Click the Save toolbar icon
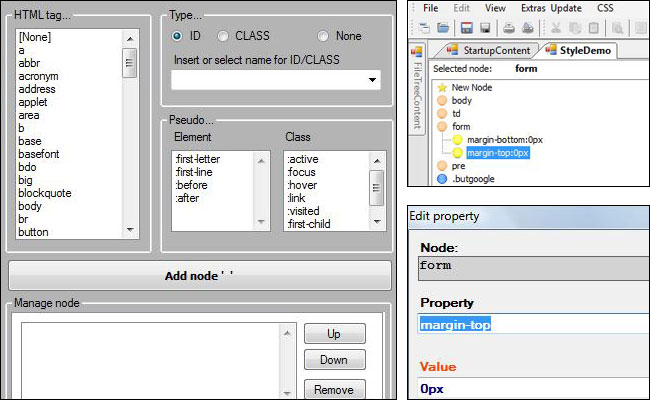The image size is (650, 400). point(467,28)
